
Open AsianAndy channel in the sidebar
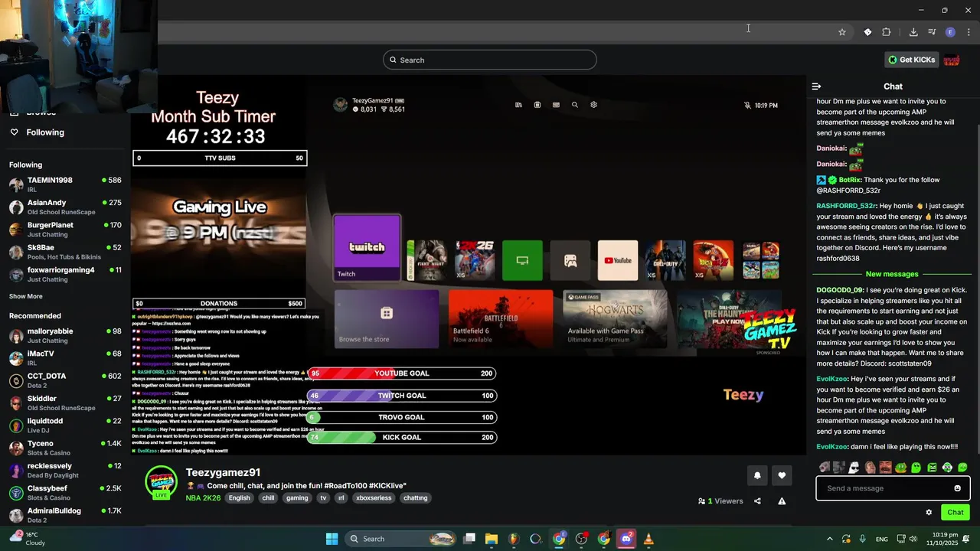tap(65, 207)
